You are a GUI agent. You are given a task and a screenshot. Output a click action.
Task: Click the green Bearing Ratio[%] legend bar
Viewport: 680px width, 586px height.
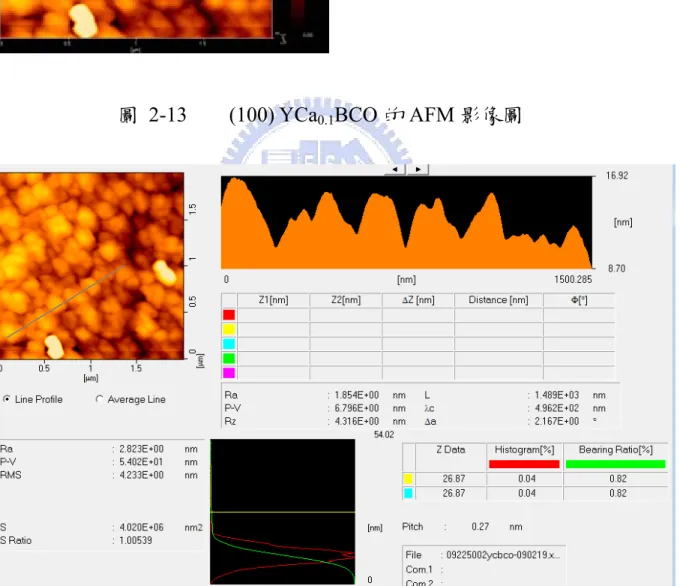click(x=615, y=464)
